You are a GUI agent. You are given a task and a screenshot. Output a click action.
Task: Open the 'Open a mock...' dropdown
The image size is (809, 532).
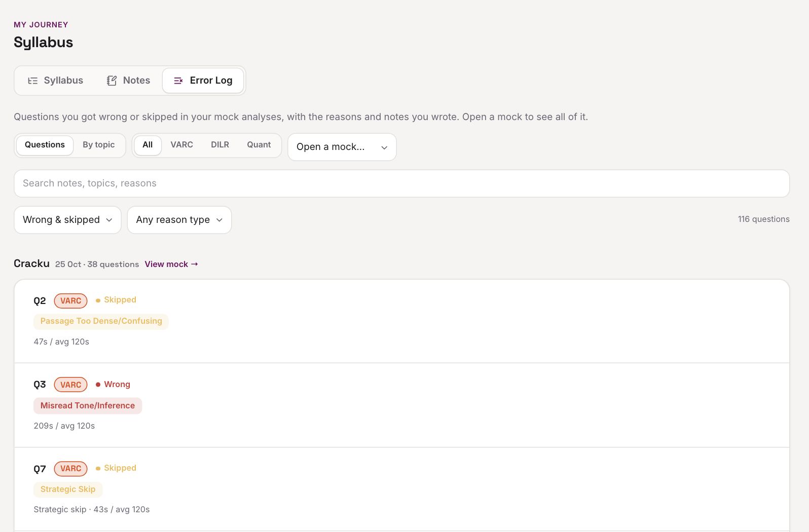click(x=342, y=147)
